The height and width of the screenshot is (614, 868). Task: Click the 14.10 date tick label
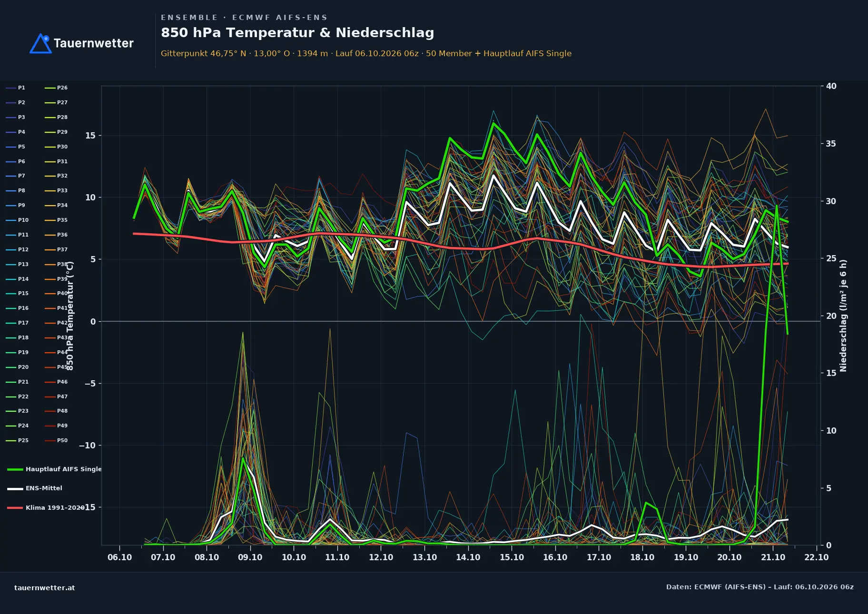coord(468,557)
